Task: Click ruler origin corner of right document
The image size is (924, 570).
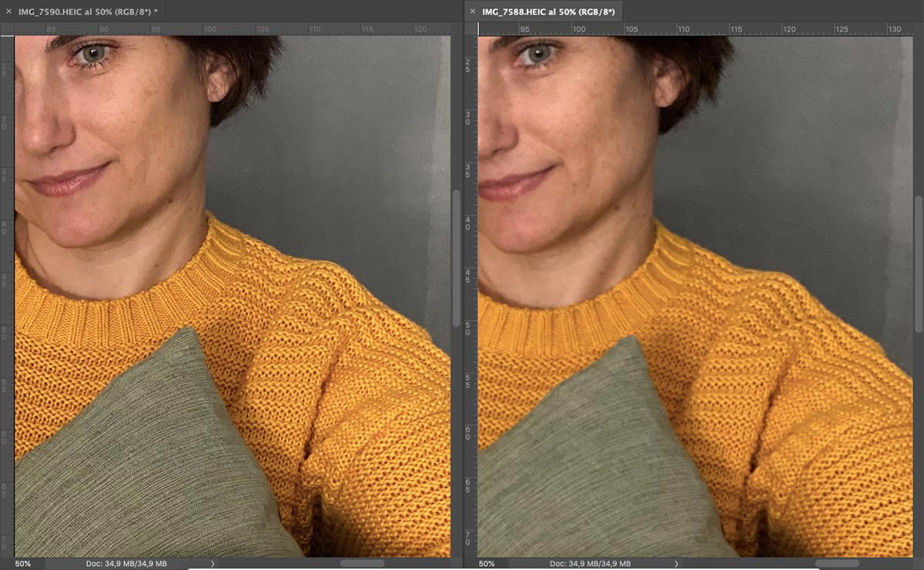Action: coord(470,28)
